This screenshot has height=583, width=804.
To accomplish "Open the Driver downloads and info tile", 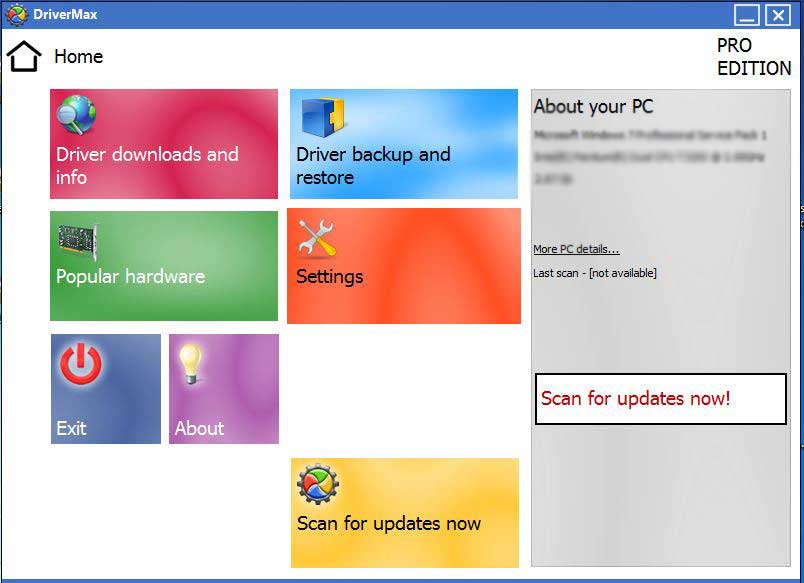I will click(x=164, y=144).
